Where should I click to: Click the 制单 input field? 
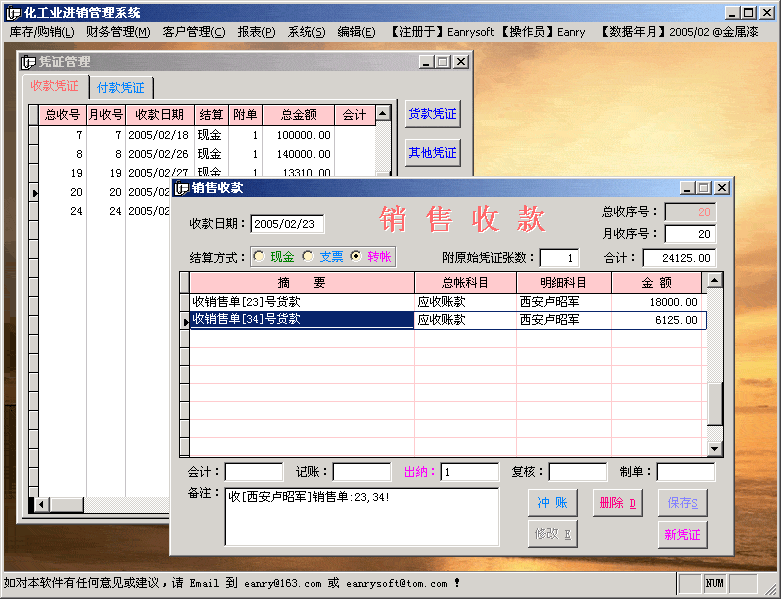point(686,472)
